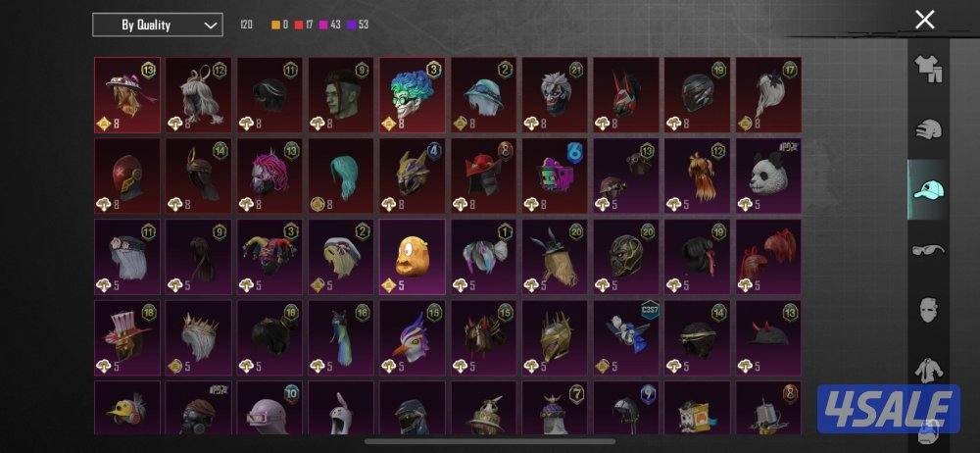Close the inventory with the X icon
This screenshot has height=453, width=980.
coord(924,20)
